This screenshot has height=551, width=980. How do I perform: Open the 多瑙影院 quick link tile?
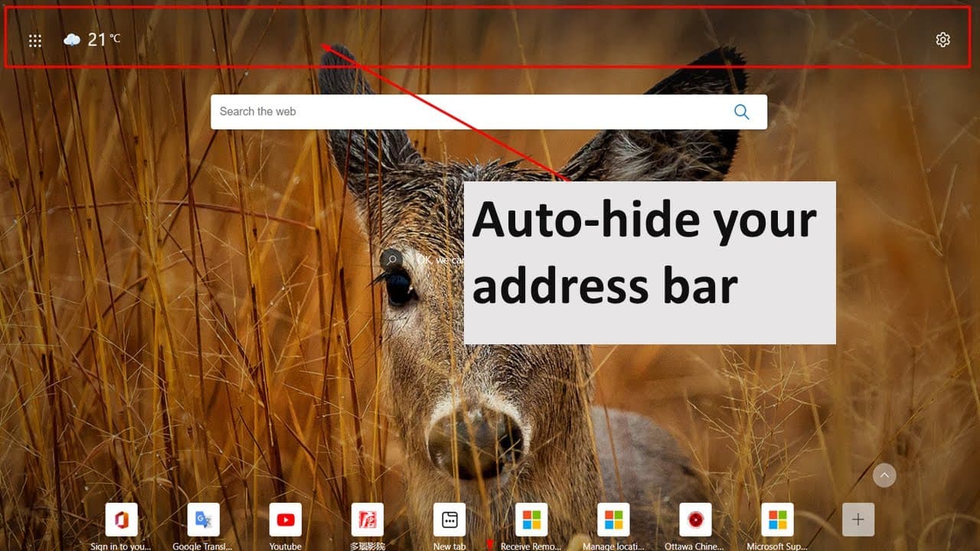pyautogui.click(x=367, y=520)
